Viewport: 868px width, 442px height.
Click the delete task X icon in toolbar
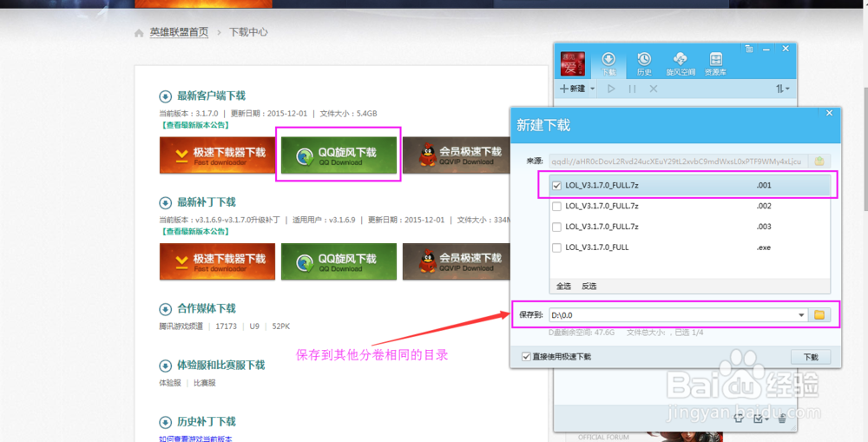tap(654, 89)
